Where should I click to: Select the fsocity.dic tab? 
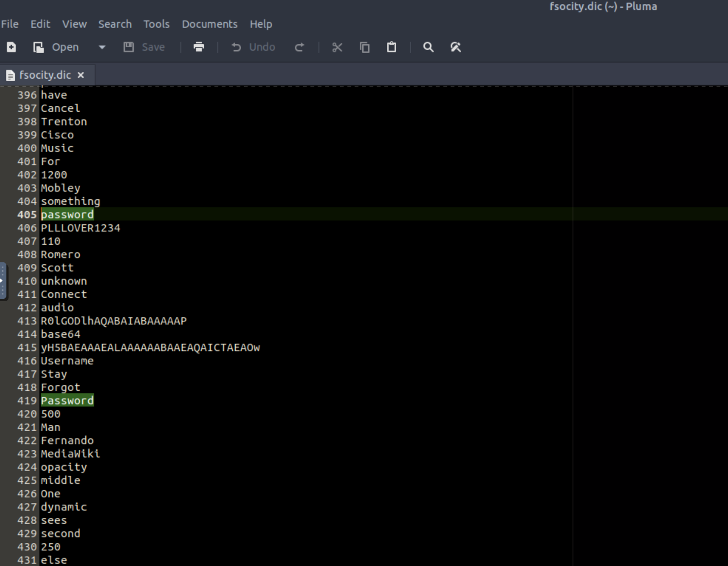45,75
